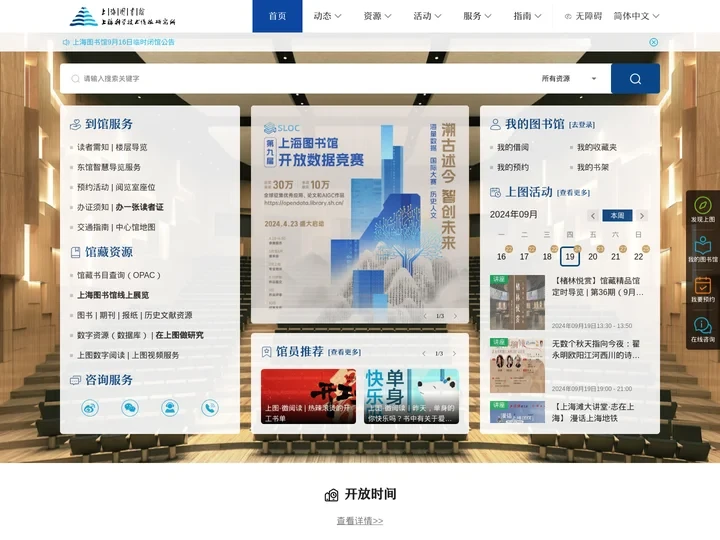
Task: Select calendar date 20
Action: click(593, 257)
